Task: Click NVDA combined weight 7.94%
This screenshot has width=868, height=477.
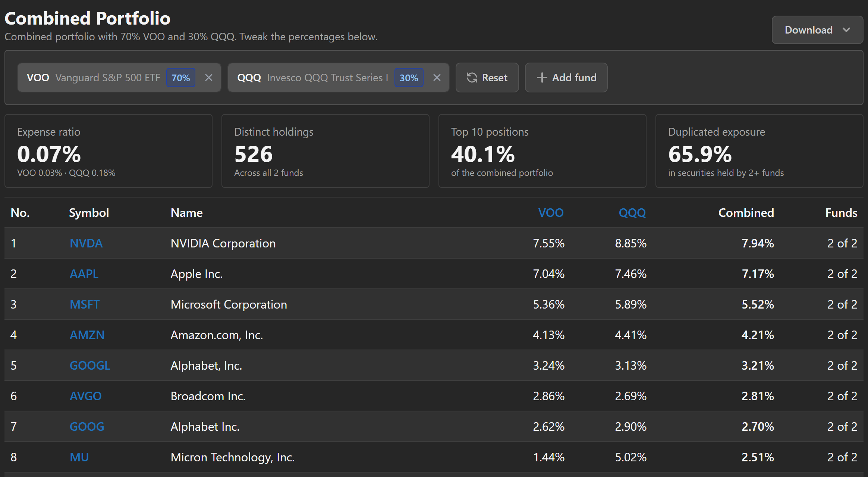Action: 758,243
